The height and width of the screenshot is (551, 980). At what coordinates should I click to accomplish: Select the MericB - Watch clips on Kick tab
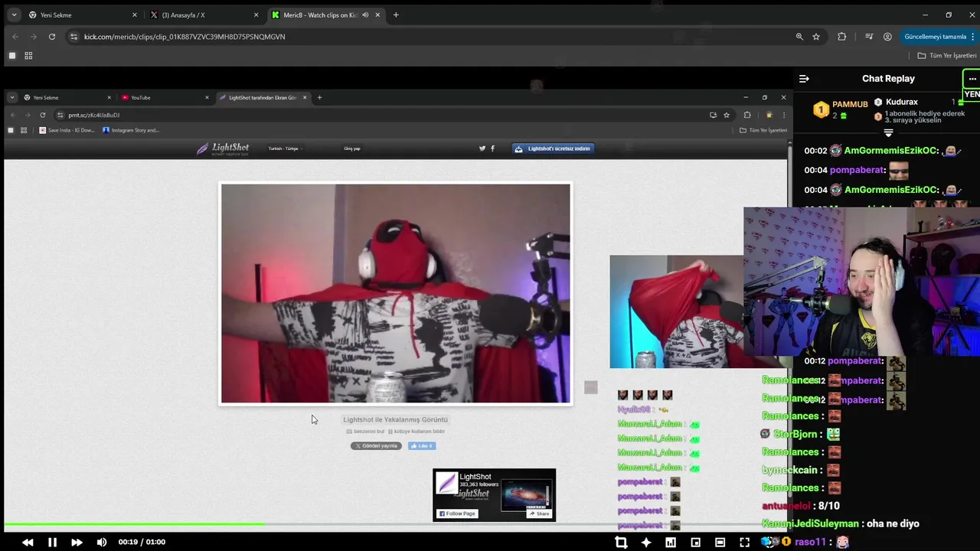(327, 15)
